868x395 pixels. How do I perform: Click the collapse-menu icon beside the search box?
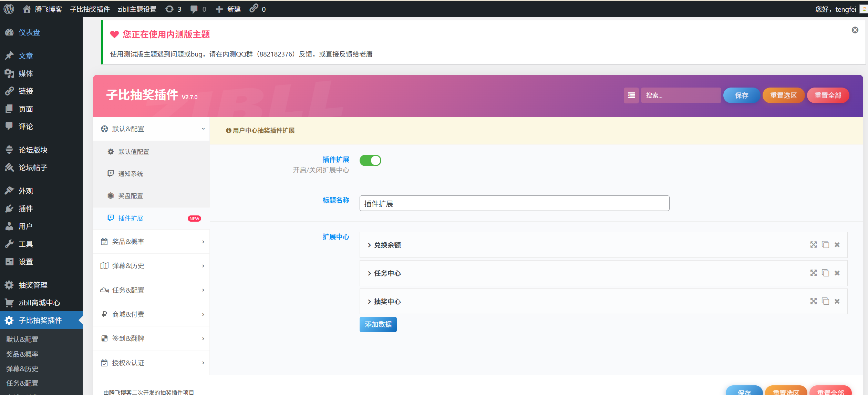click(x=631, y=95)
